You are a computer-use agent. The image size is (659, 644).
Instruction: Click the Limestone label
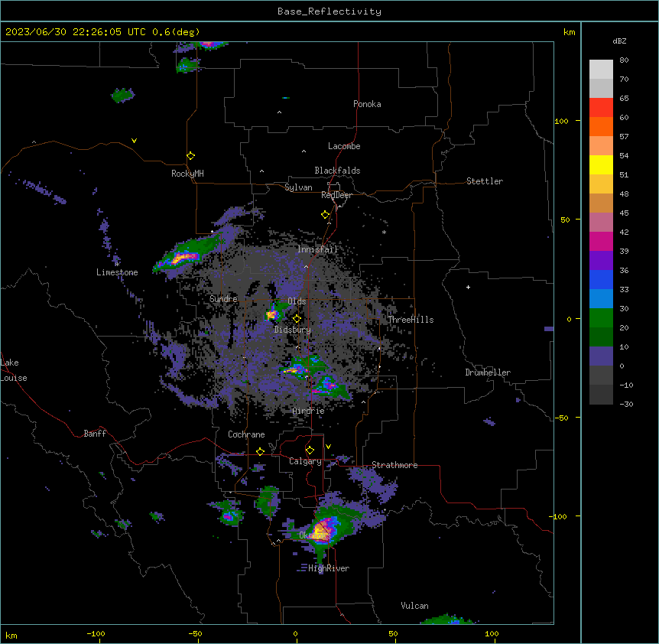click(x=117, y=272)
